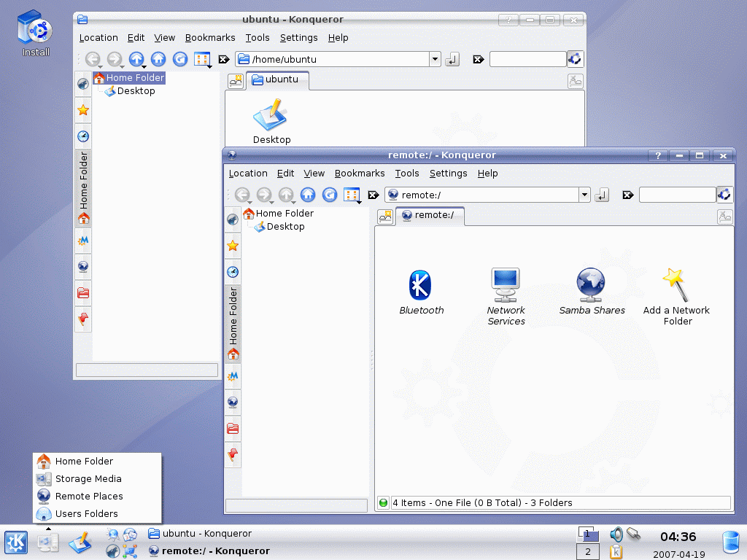The width and height of the screenshot is (747, 560).
Task: Click Back arrow in remote:/ Konqueror toolbar
Action: pos(242,194)
